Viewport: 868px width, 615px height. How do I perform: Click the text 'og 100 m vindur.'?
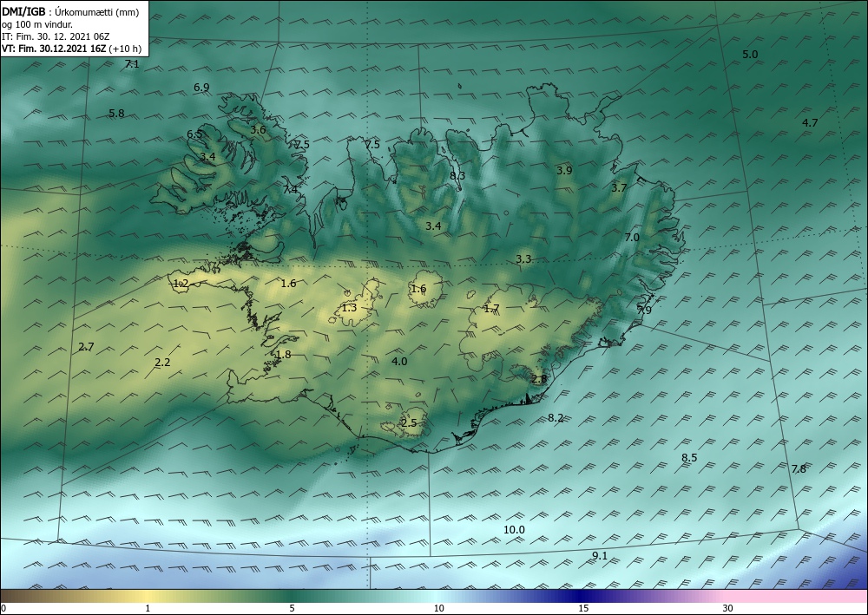(x=37, y=24)
